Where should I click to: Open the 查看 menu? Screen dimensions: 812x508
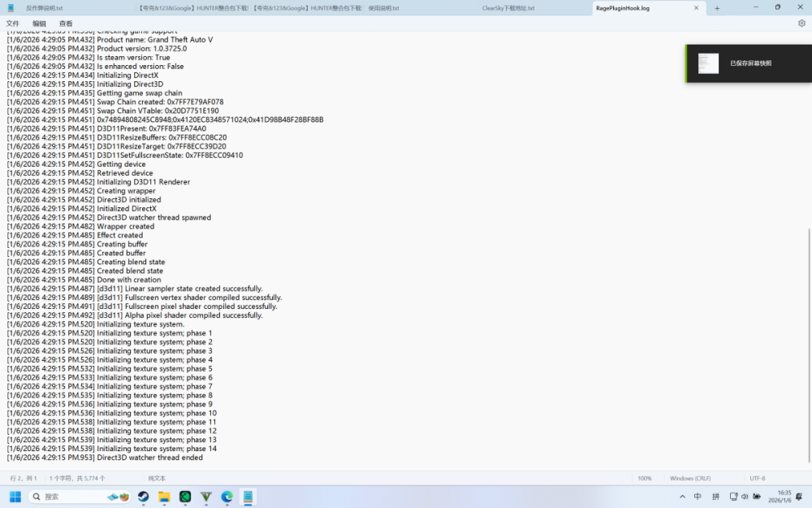[x=65, y=24]
